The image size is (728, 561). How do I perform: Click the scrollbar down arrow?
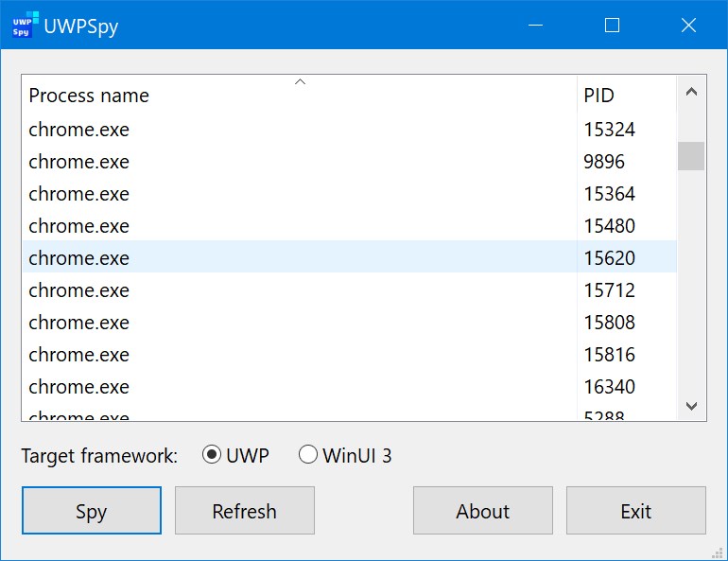point(691,406)
